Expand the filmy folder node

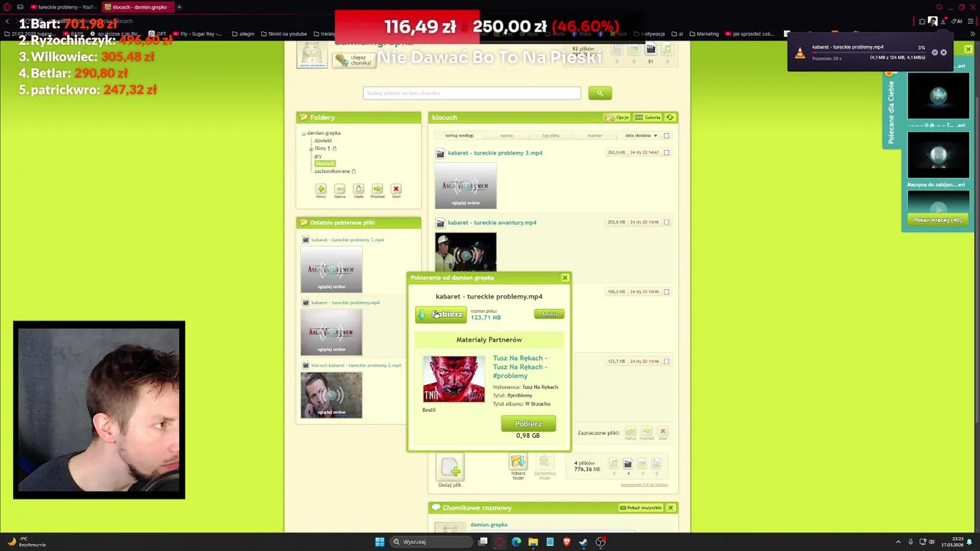pyautogui.click(x=311, y=148)
